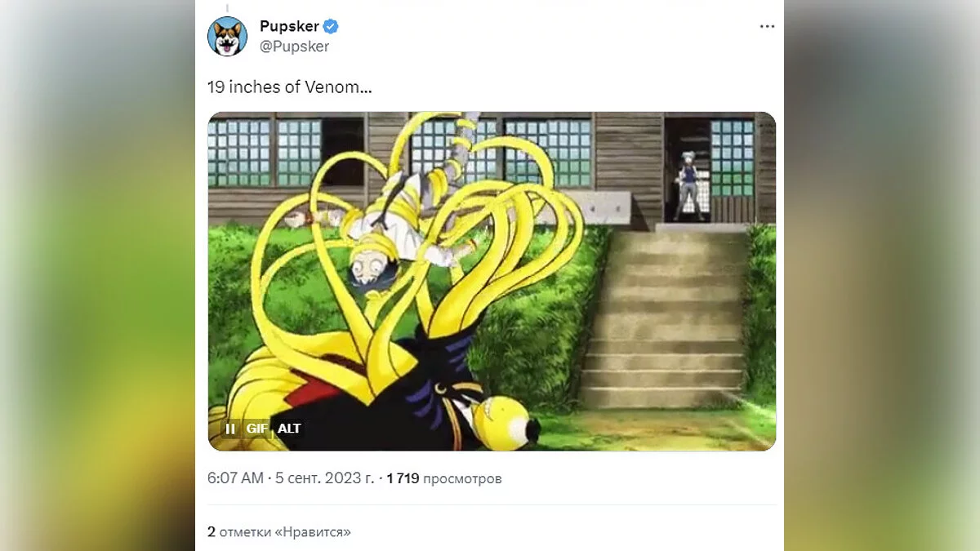View the 1 719 просмотров analytics
The image size is (980, 551).
[444, 478]
